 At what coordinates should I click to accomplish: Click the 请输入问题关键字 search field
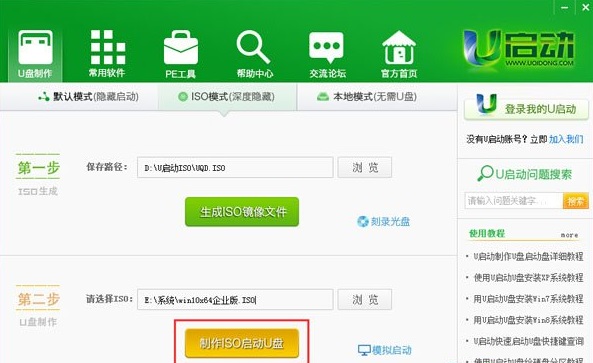click(x=514, y=200)
